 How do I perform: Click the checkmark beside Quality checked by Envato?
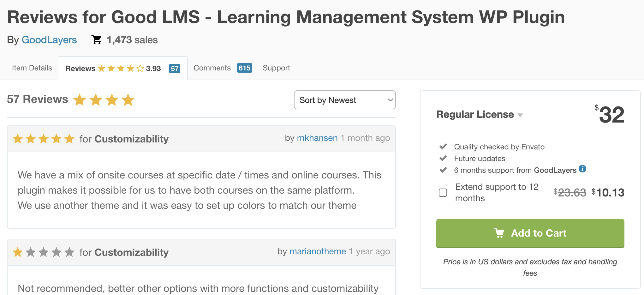[443, 147]
